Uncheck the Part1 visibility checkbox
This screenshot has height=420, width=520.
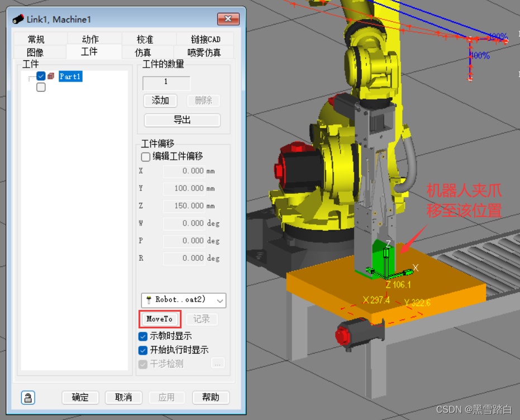coord(41,76)
